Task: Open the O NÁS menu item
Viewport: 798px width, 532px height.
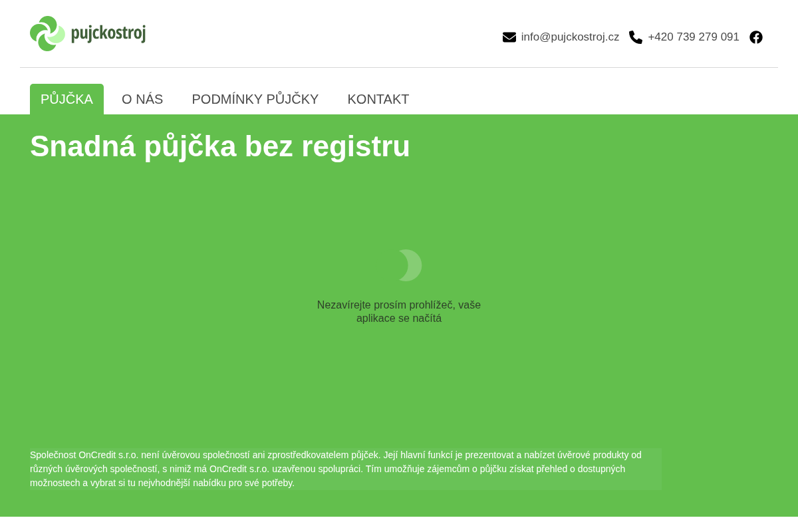Action: coord(142,99)
